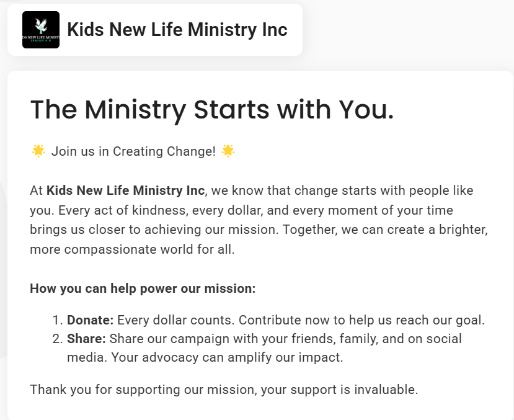This screenshot has width=514, height=420.
Task: Click The Ministry Starts with You heading
Action: 212,109
